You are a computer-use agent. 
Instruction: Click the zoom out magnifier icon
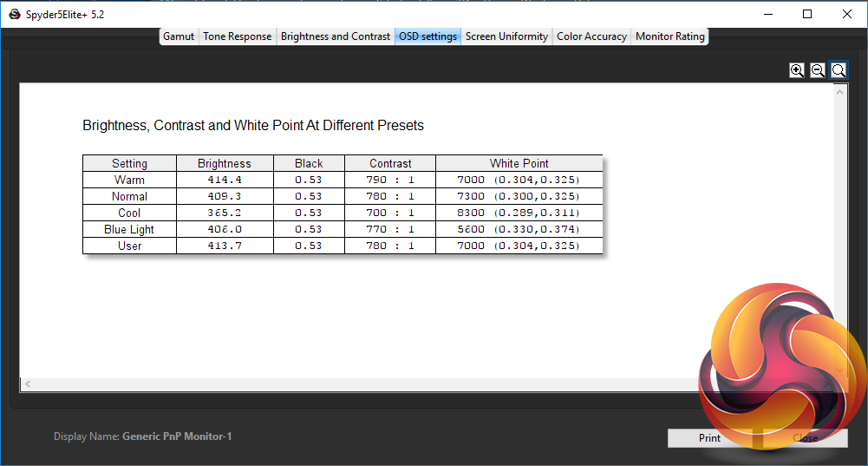(818, 70)
